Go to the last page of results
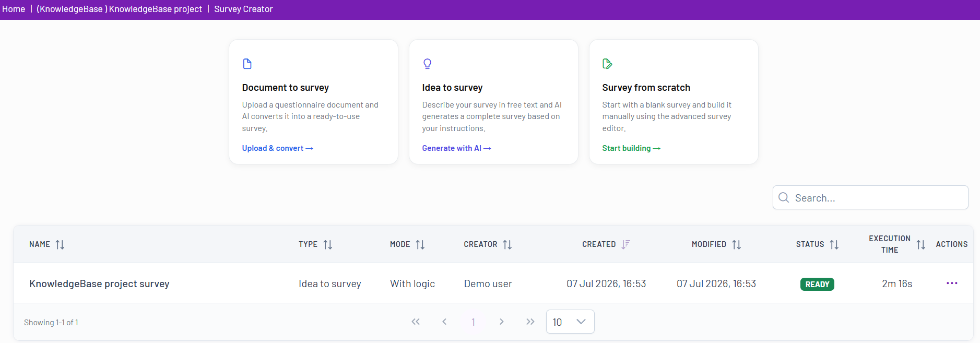Screen dimensions: 980x343 pos(530,322)
